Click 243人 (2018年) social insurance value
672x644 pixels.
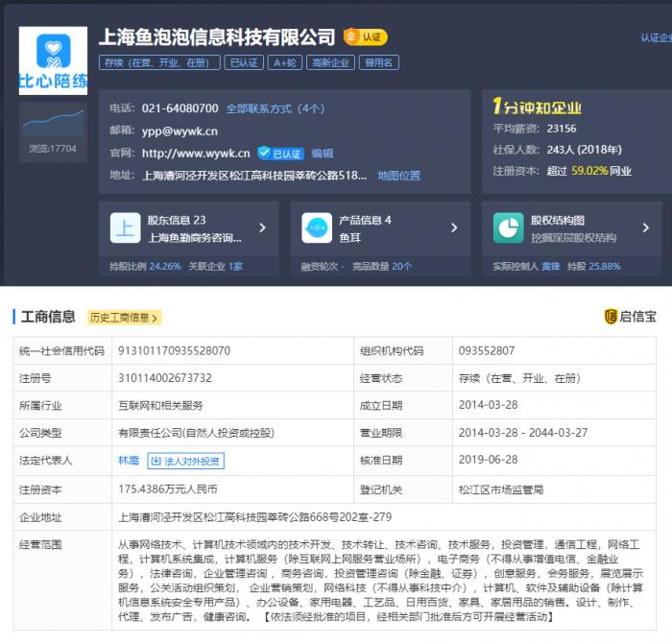point(584,150)
